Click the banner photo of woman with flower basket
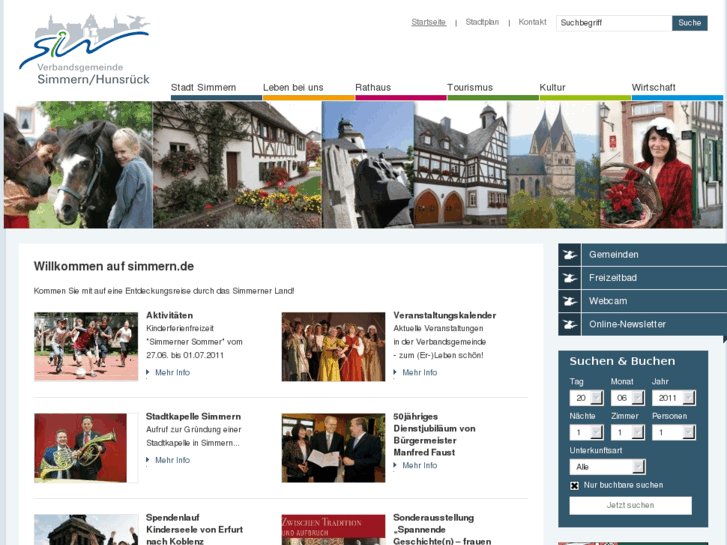Viewport: 727px width, 545px height. 661,165
